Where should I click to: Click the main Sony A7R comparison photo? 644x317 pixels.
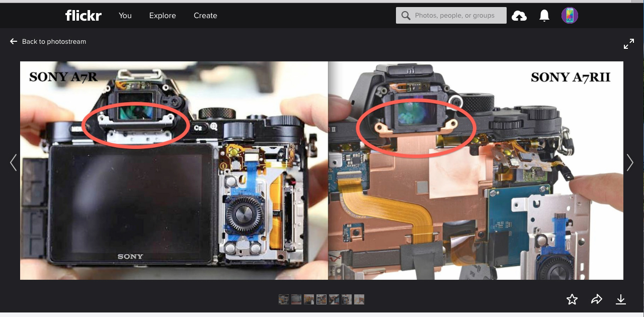pyautogui.click(x=321, y=171)
